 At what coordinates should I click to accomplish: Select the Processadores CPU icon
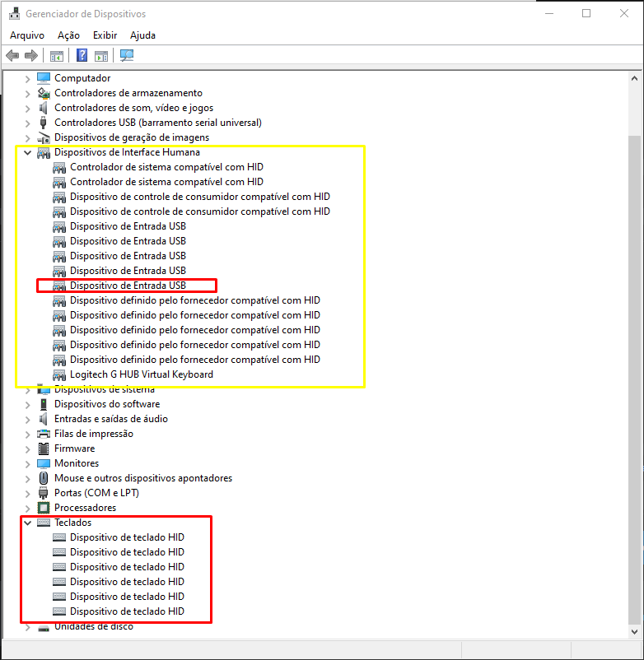coord(44,508)
